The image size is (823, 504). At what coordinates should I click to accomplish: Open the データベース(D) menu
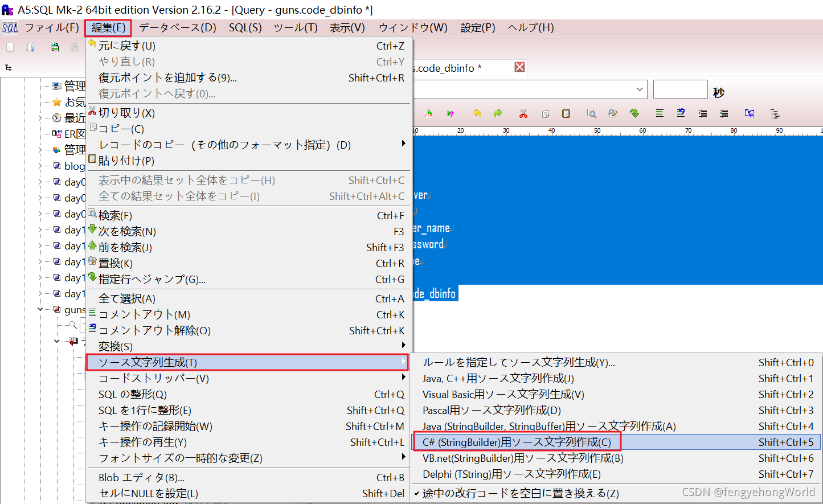[x=178, y=27]
